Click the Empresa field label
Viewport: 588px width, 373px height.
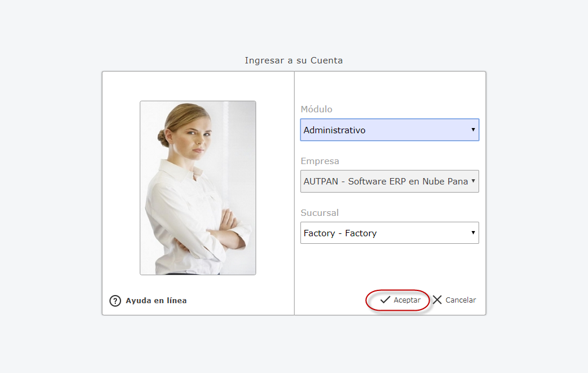(320, 161)
